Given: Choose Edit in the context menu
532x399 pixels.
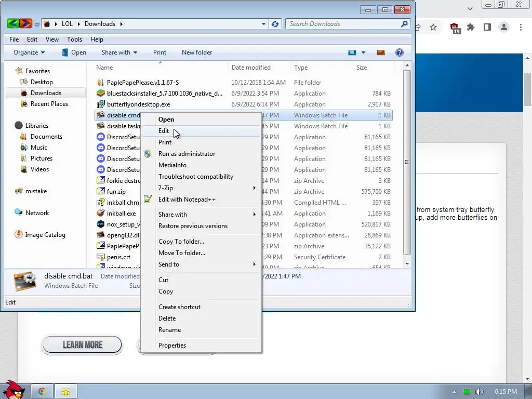Looking at the screenshot, I should (x=201, y=130).
